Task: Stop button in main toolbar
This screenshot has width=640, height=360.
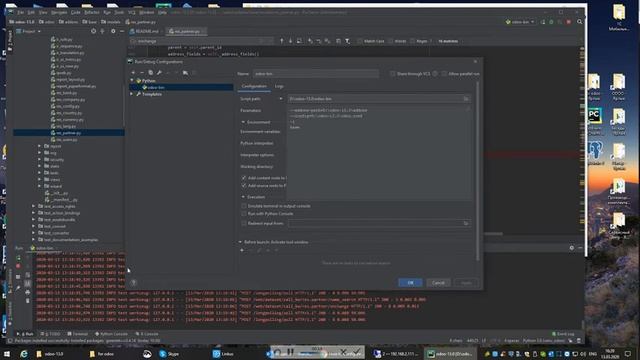Action: (x=569, y=22)
